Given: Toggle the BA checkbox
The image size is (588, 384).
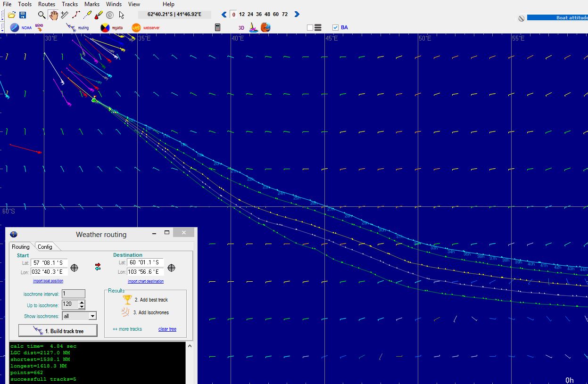Looking at the screenshot, I should (335, 27).
